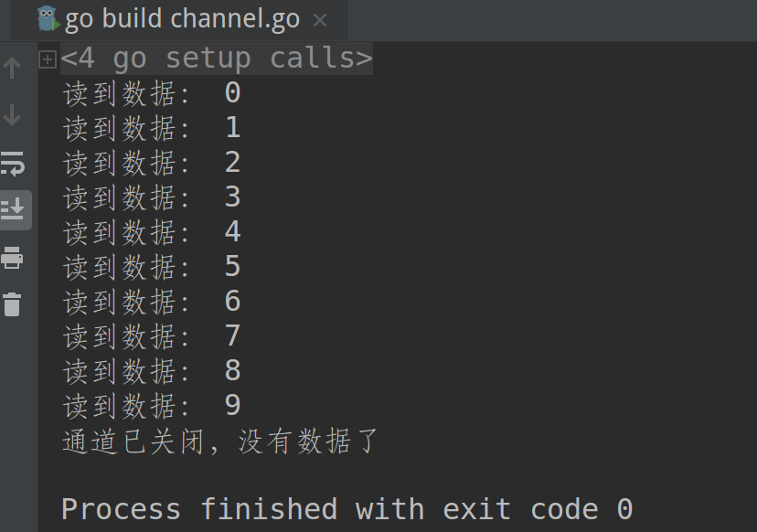Click the '通道已关闭，没有数据了' message line
This screenshot has width=757, height=532.
click(x=216, y=442)
